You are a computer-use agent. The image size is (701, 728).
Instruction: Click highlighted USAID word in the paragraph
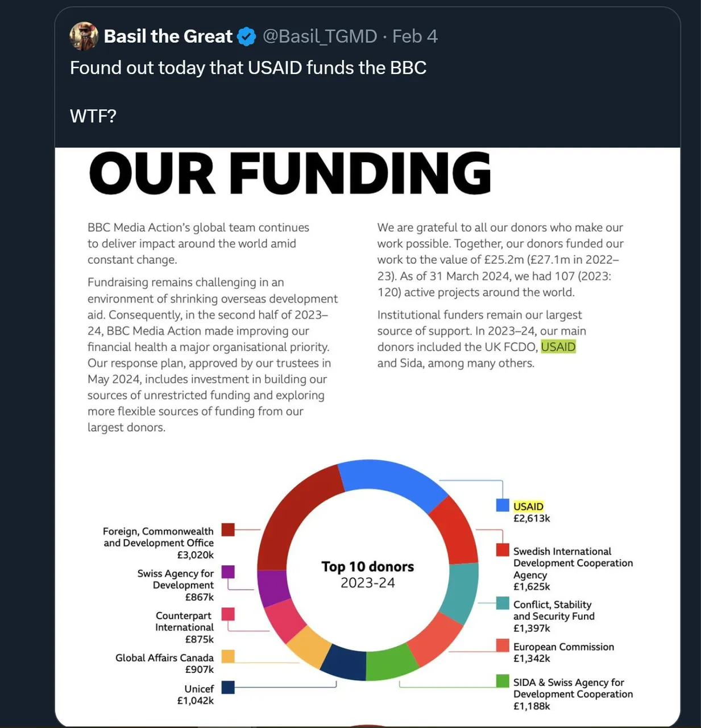tap(558, 347)
